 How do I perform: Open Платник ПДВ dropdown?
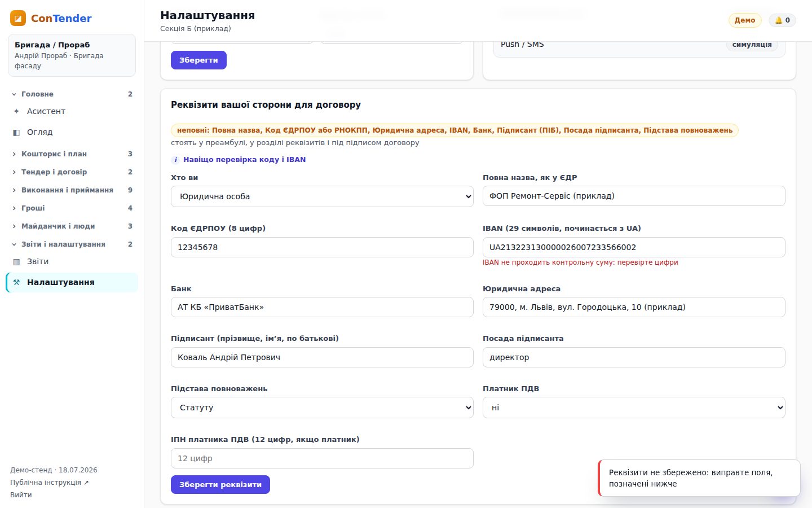click(634, 408)
